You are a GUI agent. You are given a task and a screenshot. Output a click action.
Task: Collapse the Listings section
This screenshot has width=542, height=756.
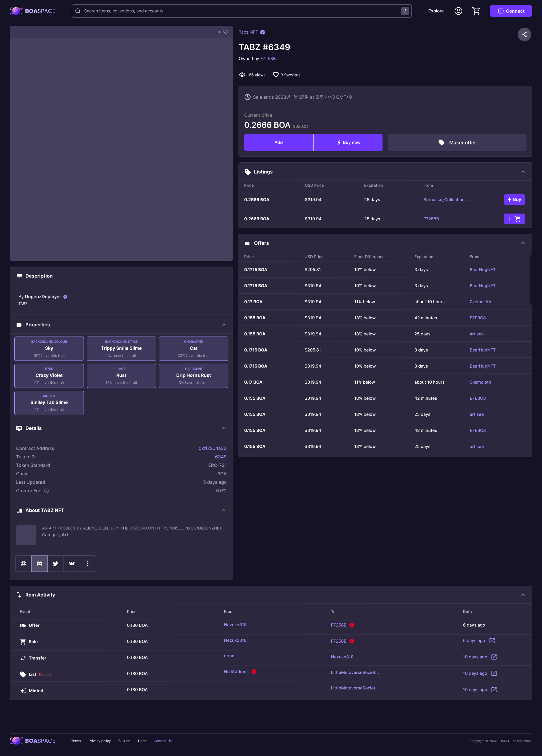523,172
